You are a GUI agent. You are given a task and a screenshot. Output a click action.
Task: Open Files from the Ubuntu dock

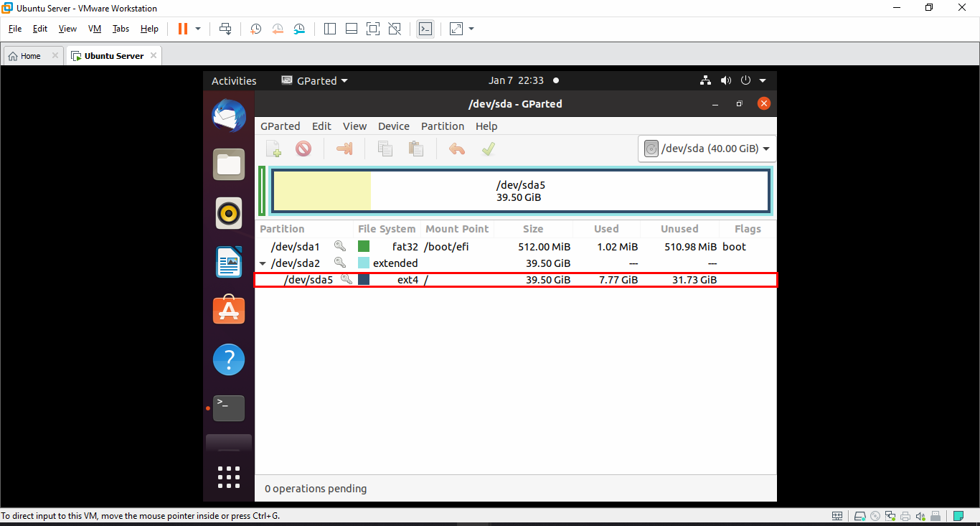pos(229,165)
